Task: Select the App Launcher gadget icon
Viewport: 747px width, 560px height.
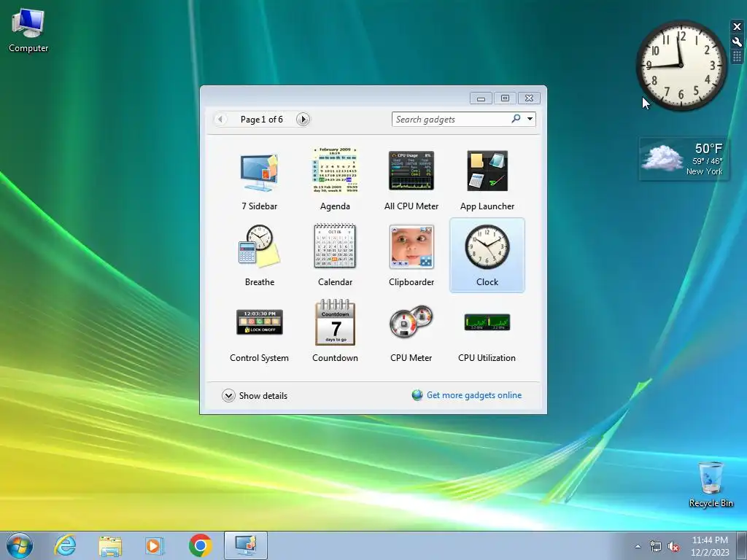Action: tap(487, 171)
